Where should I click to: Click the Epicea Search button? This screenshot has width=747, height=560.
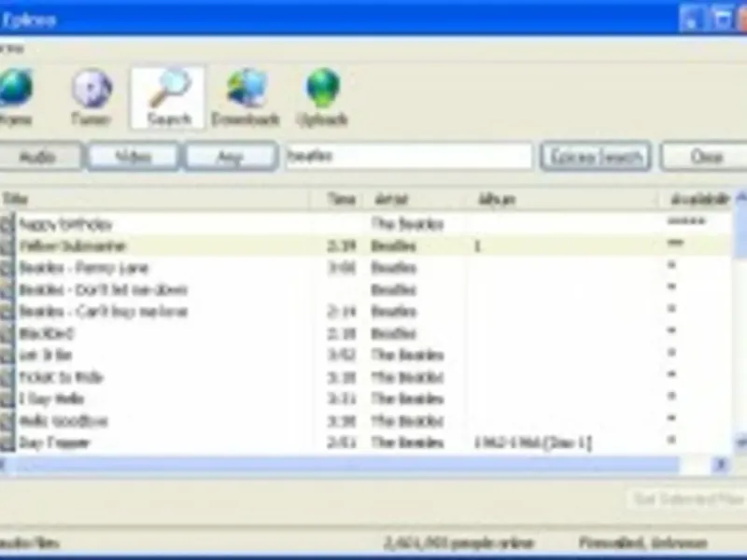[596, 156]
